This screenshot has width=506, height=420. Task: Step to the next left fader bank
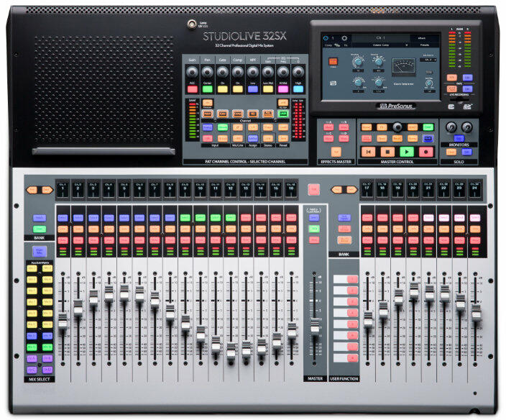click(x=47, y=190)
